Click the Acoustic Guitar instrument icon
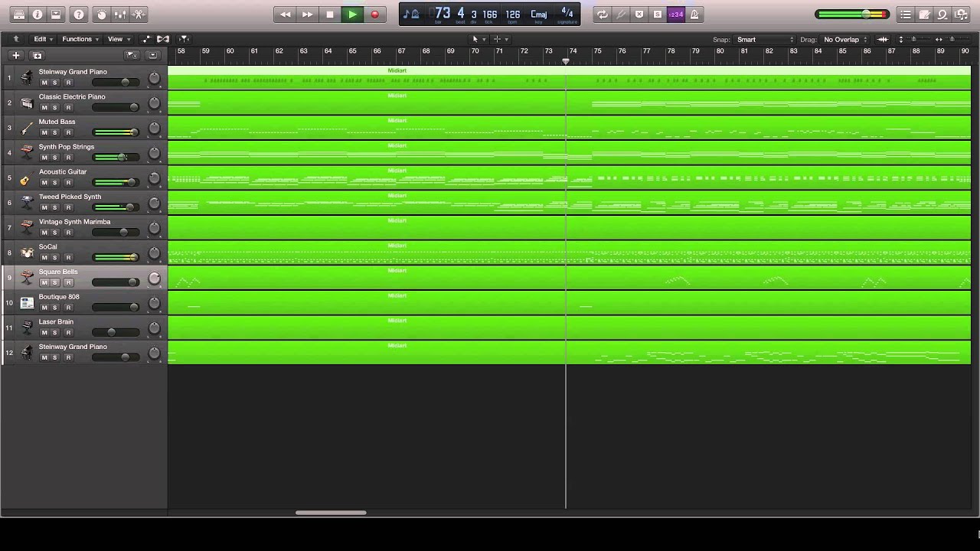Screen dimensions: 980x551 click(27, 178)
